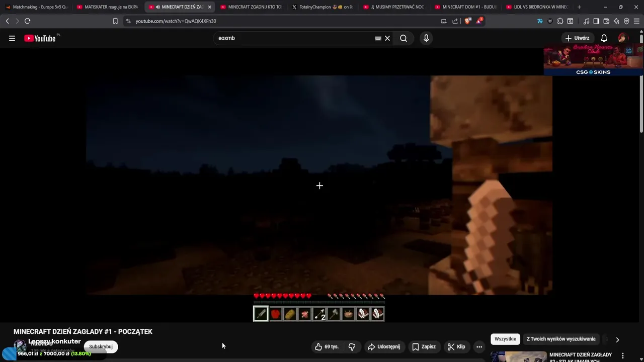The width and height of the screenshot is (644, 362).
Task: Share the video via Udostępnij
Action: [384, 346]
